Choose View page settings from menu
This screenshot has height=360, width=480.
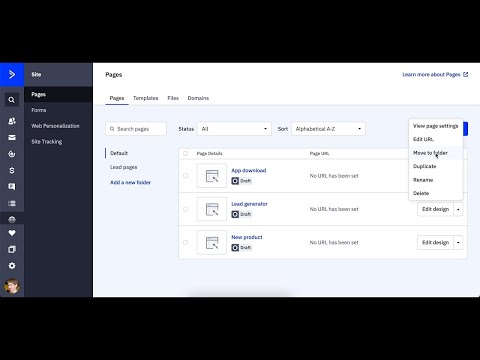[435, 126]
